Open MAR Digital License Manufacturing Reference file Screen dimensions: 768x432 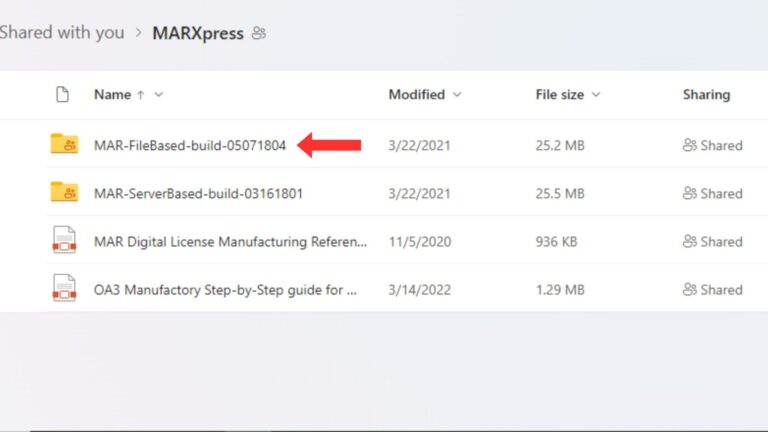[230, 241]
